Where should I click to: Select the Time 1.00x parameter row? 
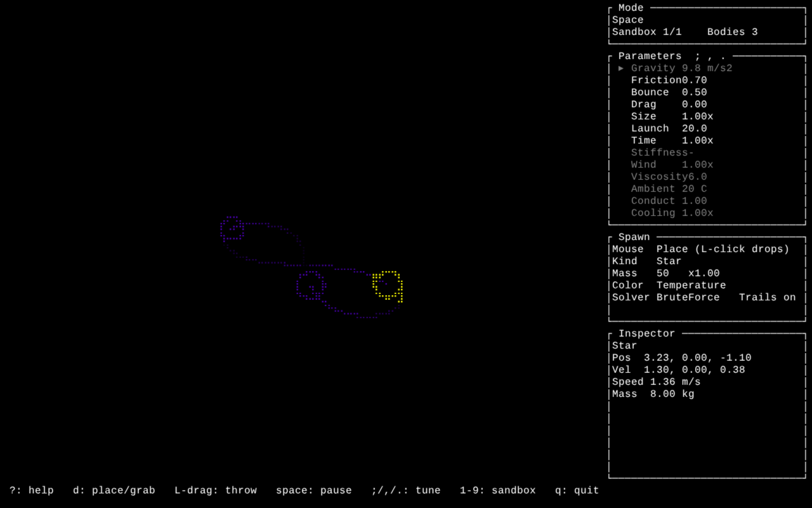pyautogui.click(x=672, y=141)
